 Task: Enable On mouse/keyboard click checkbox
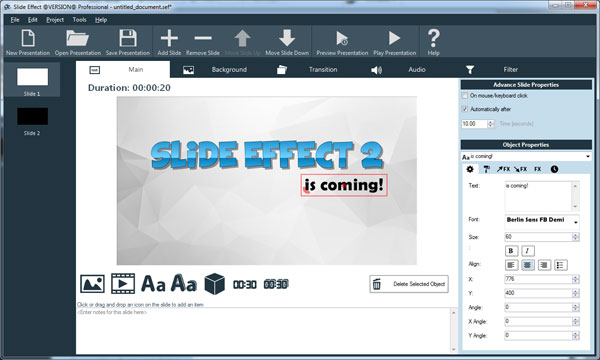coord(465,96)
